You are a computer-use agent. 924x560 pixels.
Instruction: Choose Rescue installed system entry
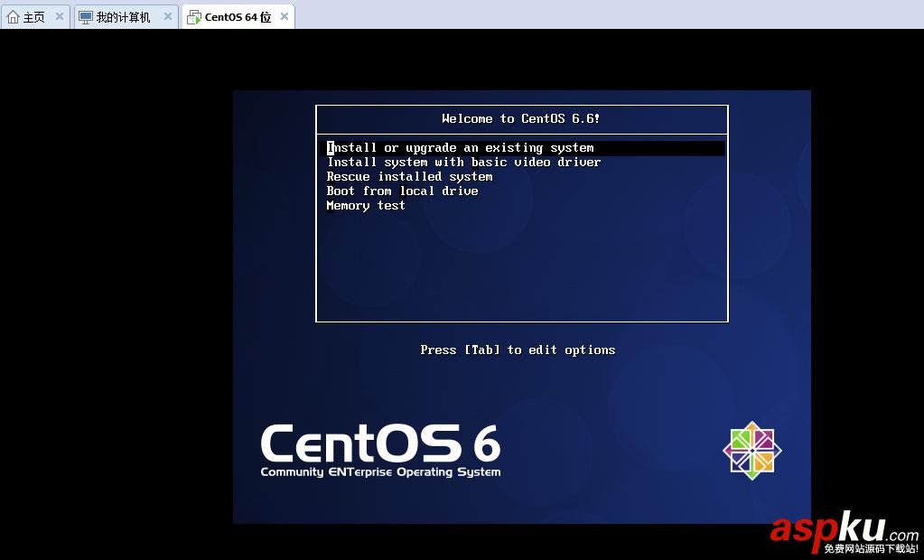pyautogui.click(x=409, y=176)
